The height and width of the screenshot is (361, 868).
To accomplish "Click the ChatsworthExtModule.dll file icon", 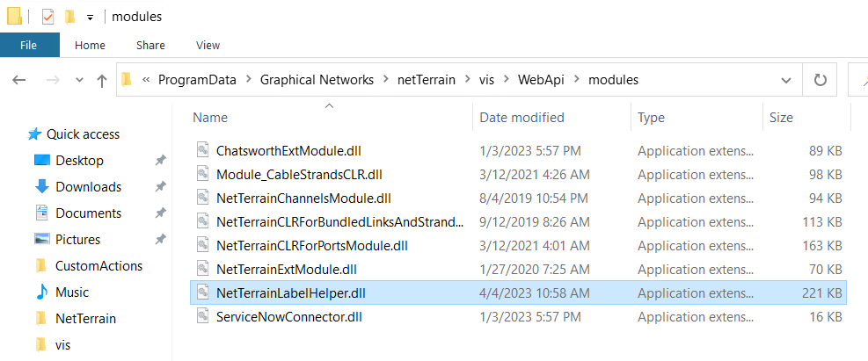I will click(x=202, y=150).
